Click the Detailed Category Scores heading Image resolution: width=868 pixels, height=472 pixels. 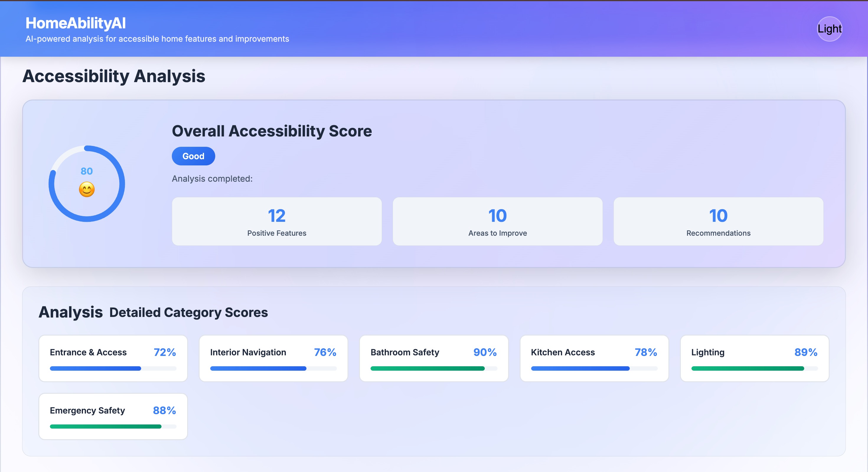tap(188, 313)
